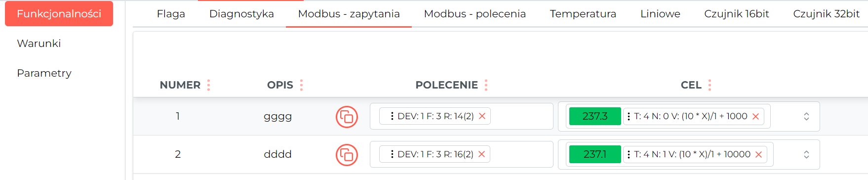Screen dimensions: 868x180
Task: Open the Diagnostyka tab
Action: [241, 14]
